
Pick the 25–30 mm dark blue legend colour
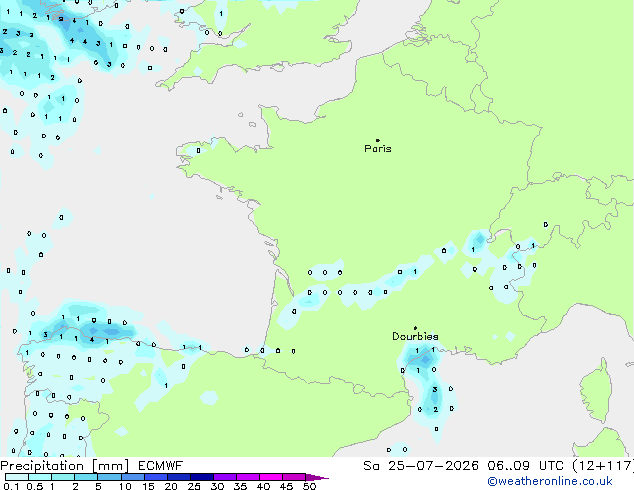pyautogui.click(x=202, y=477)
